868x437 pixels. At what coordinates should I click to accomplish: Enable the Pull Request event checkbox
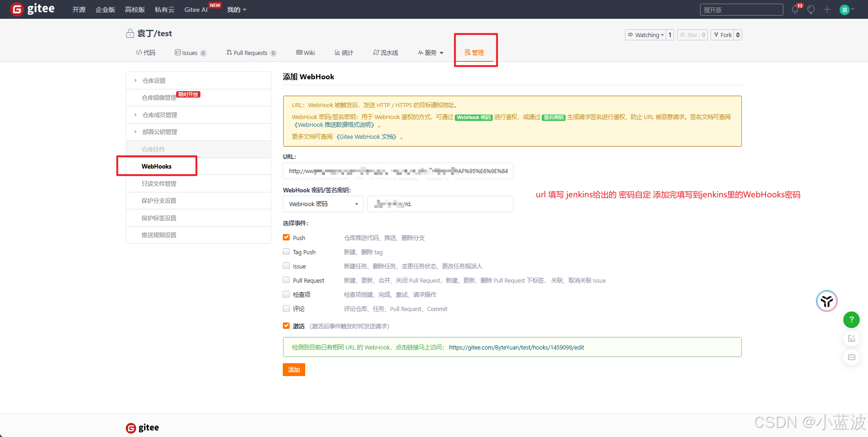coord(286,280)
